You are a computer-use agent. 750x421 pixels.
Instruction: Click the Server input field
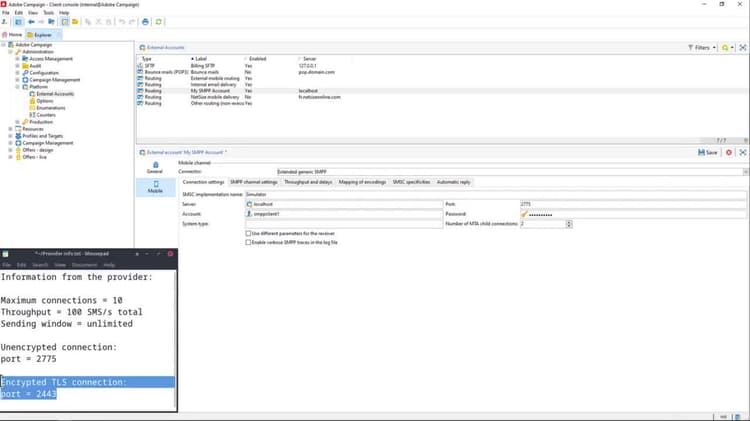[x=344, y=204]
